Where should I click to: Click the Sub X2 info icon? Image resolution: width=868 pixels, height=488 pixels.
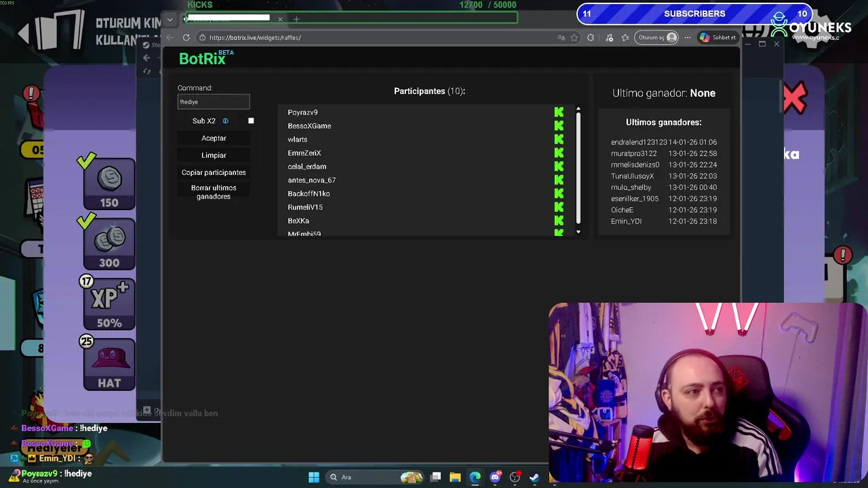tap(226, 121)
